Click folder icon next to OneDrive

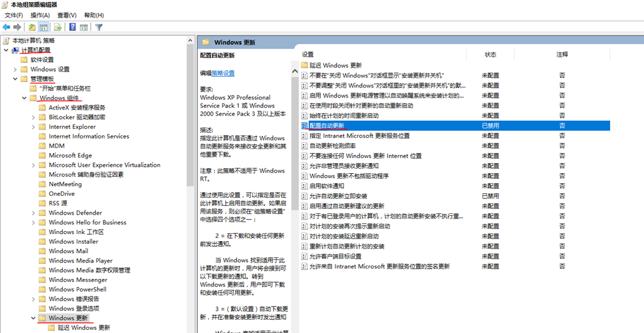42,193
